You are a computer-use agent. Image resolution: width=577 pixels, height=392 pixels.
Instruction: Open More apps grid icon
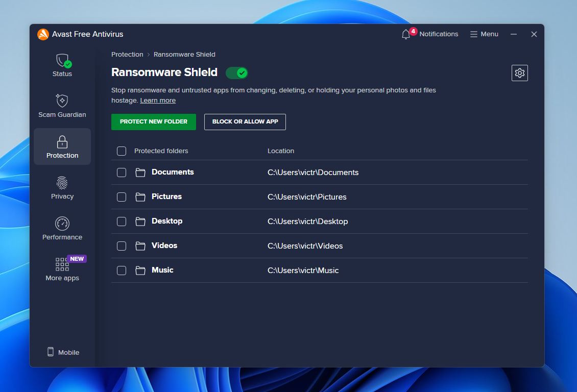tap(62, 264)
